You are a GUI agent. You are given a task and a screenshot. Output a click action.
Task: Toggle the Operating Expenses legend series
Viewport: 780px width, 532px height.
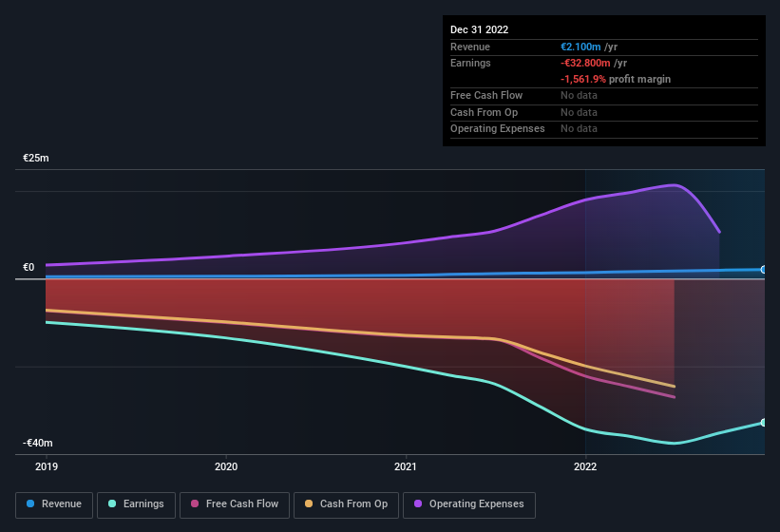[x=469, y=504]
